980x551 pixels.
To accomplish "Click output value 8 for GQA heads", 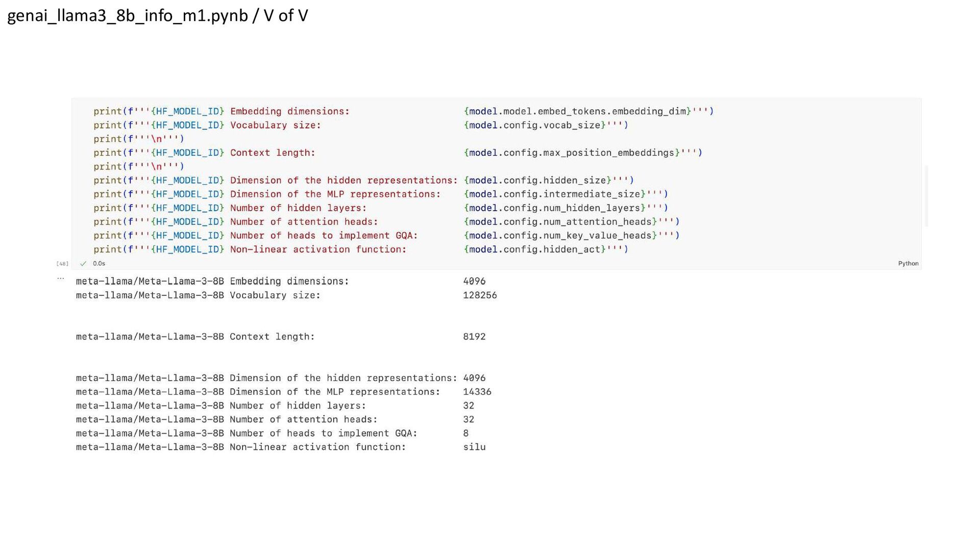I will [x=465, y=433].
